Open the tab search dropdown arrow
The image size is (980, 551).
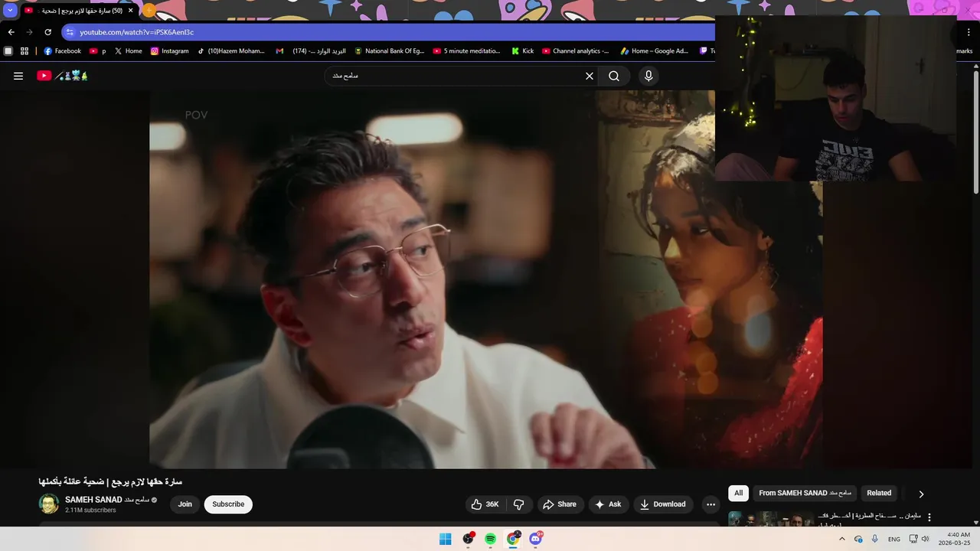click(x=10, y=11)
